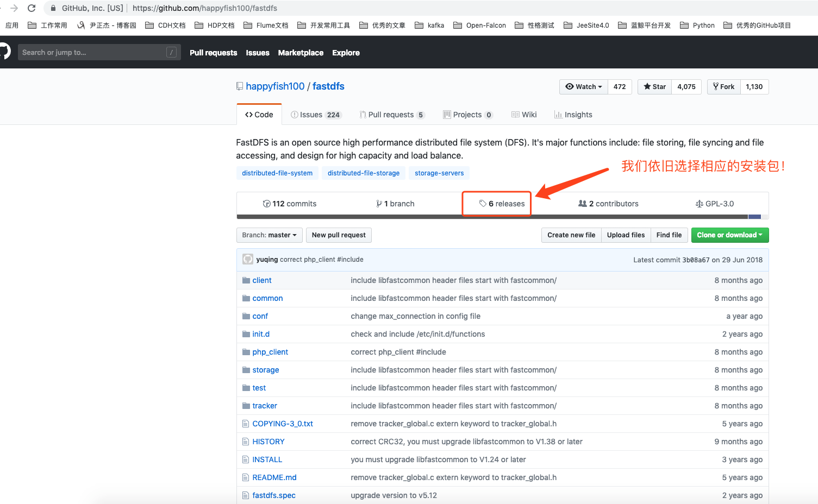This screenshot has height=504, width=818.
Task: Click the conf folder icon
Action: (x=246, y=316)
